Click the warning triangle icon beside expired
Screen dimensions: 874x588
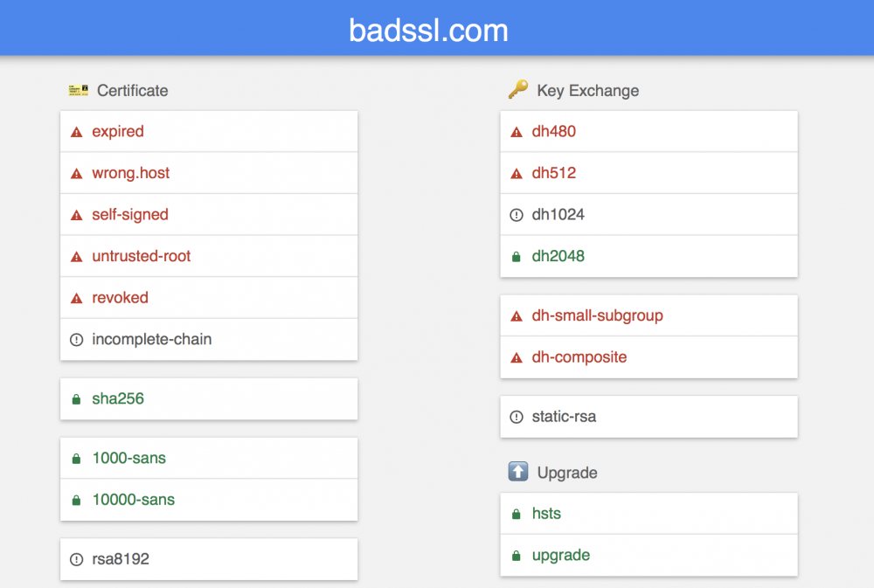point(76,132)
